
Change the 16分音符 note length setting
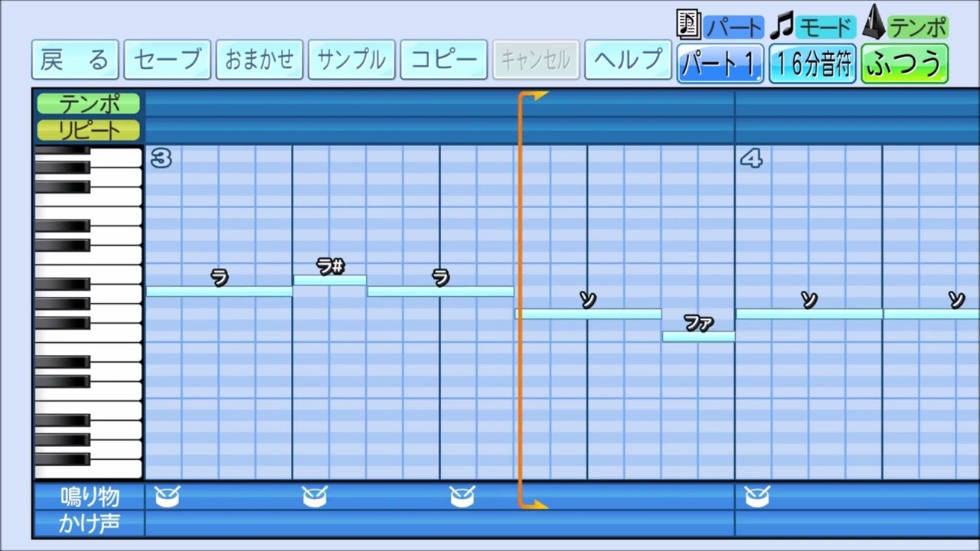coord(812,64)
